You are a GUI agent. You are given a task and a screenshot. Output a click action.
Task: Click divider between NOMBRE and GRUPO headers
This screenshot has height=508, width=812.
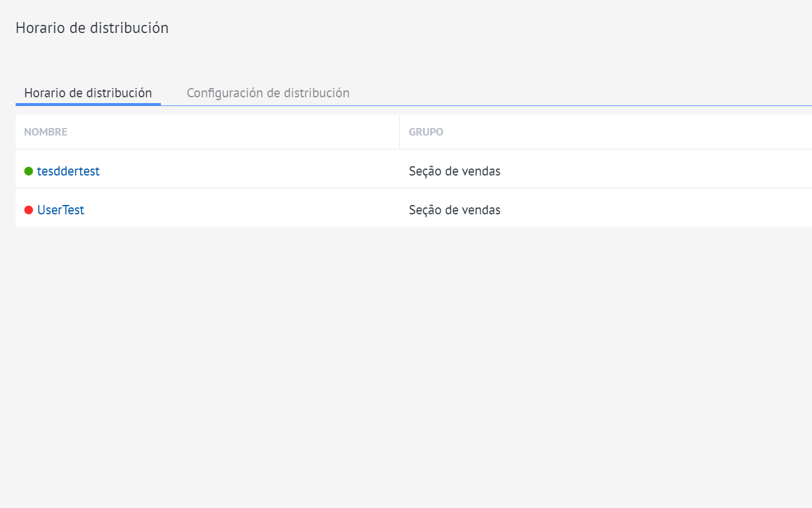pyautogui.click(x=399, y=132)
